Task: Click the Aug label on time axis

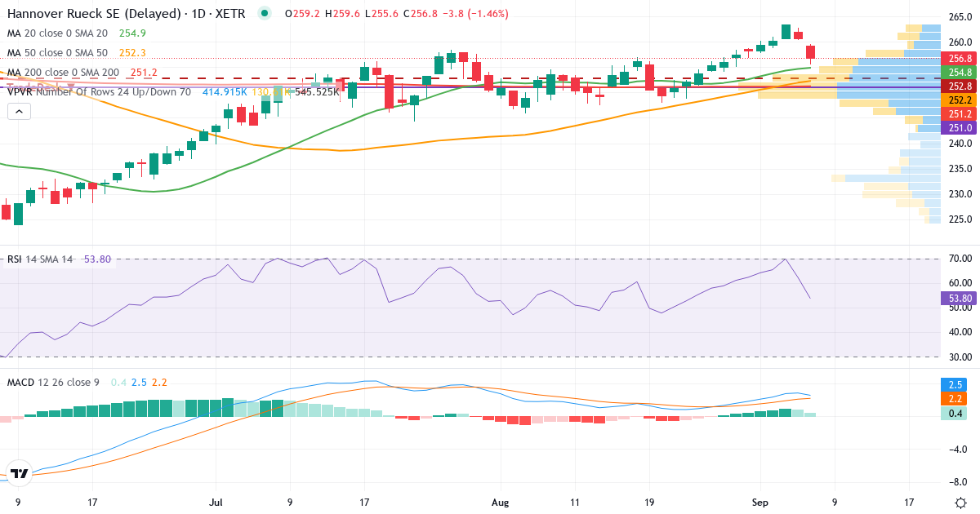Action: coord(499,503)
